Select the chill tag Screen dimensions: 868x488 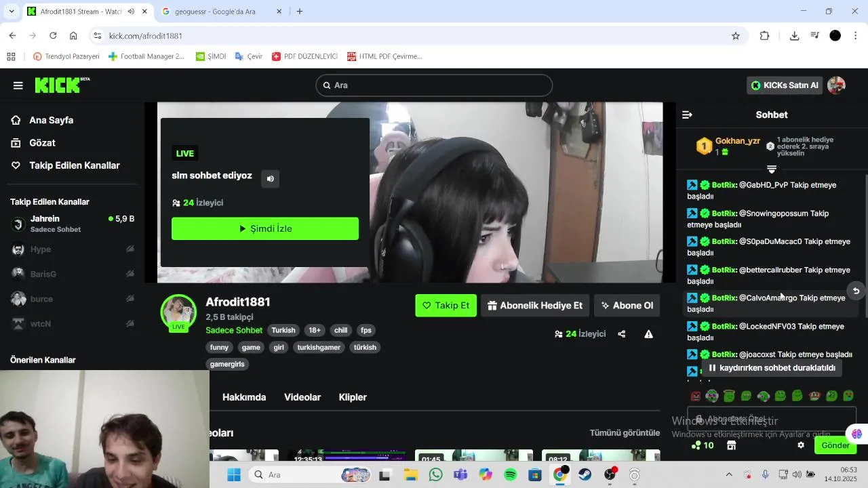pos(340,330)
